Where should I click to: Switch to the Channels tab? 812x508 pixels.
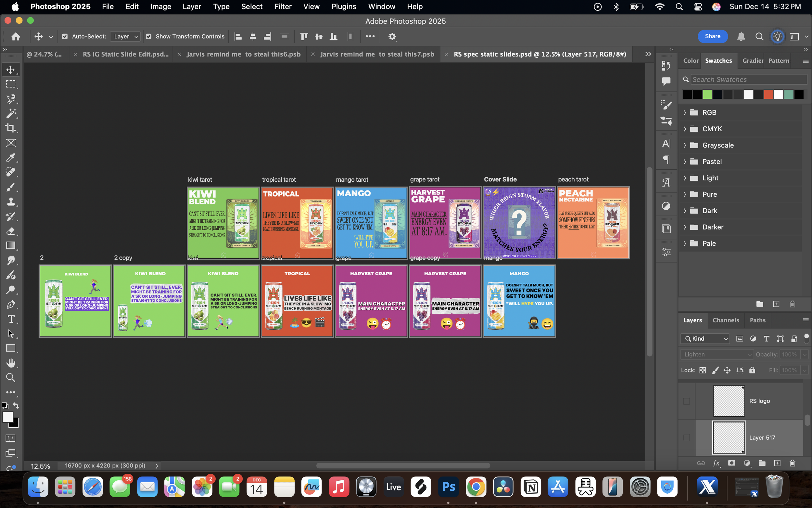pos(726,320)
